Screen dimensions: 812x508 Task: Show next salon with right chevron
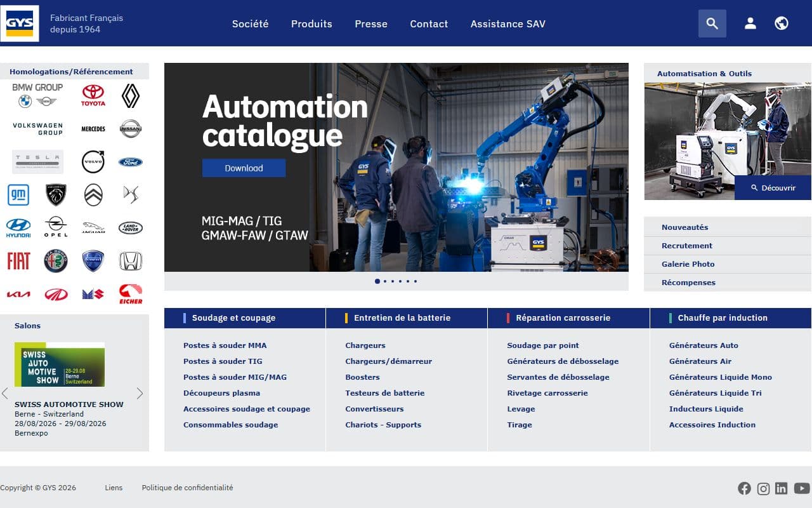[140, 394]
